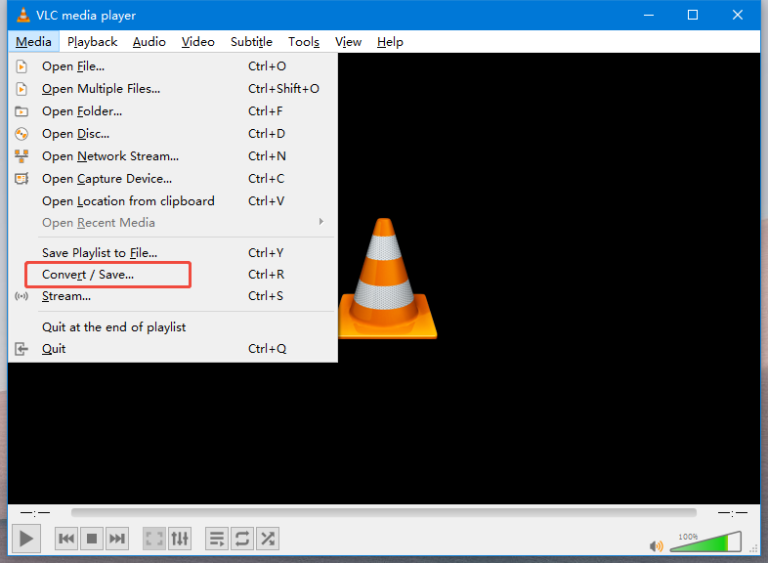Choose Stream... menu entry
Screen dimensions: 768x563
[173, 296]
